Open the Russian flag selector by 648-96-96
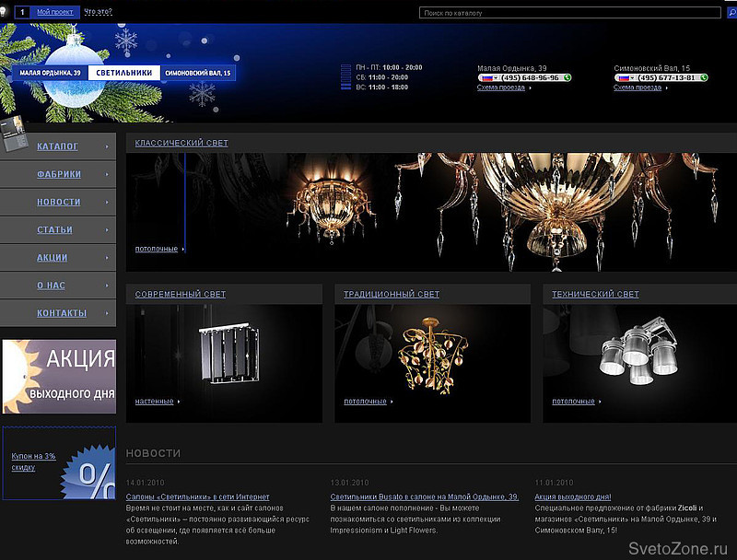Image resolution: width=737 pixels, height=560 pixels. pyautogui.click(x=488, y=78)
